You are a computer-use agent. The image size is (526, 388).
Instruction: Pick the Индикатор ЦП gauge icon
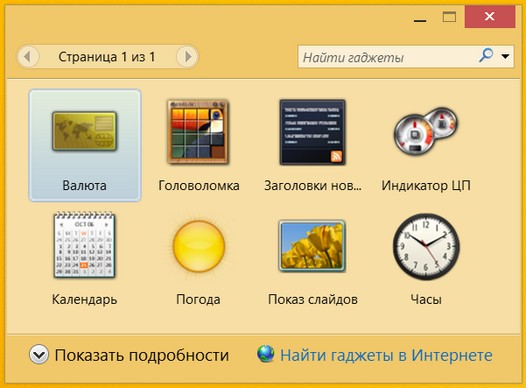coord(426,132)
